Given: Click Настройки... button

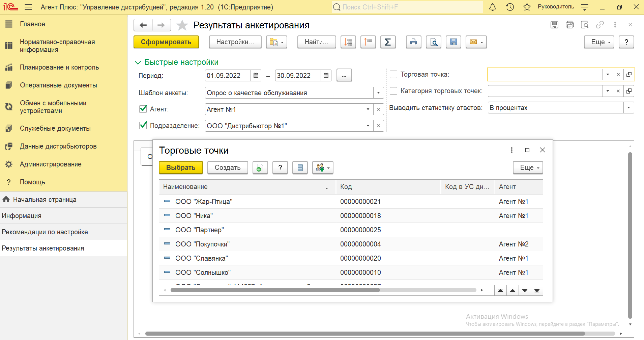Looking at the screenshot, I should (x=235, y=42).
